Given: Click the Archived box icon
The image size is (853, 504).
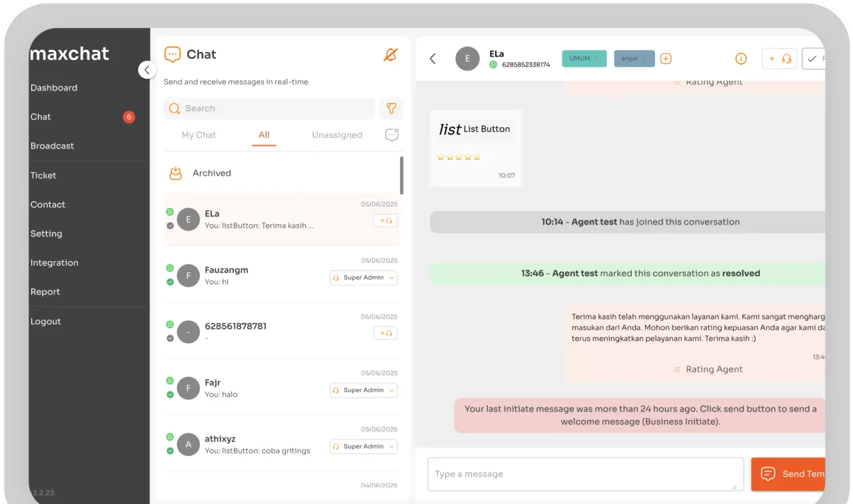Looking at the screenshot, I should point(175,173).
